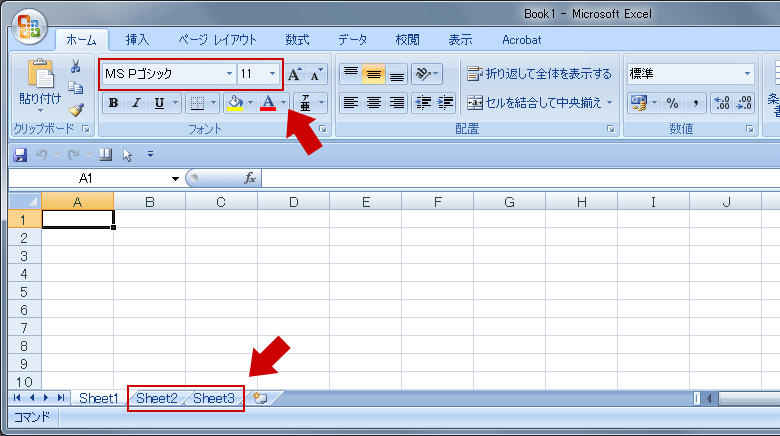Align text left
Viewport: 780px width, 436px height.
(351, 103)
